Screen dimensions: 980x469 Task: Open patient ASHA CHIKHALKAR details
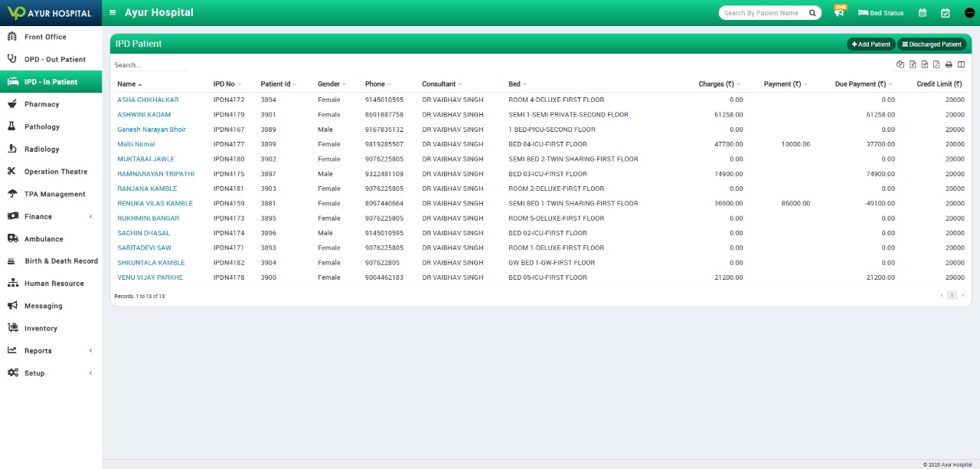click(148, 100)
